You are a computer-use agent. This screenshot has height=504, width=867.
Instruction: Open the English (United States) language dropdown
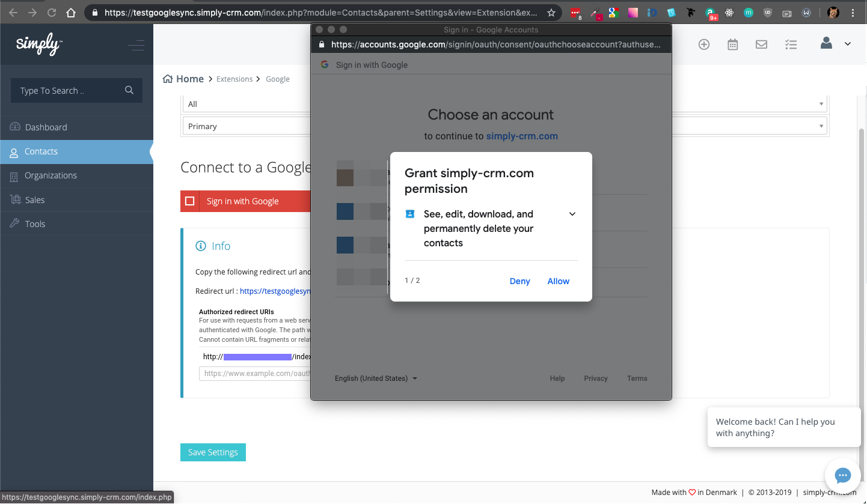pyautogui.click(x=376, y=378)
